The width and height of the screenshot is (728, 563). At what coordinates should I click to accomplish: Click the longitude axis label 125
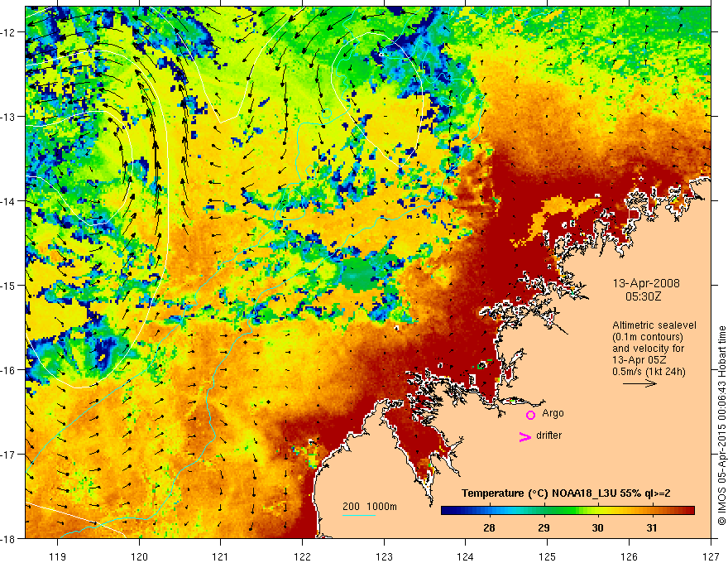[548, 556]
